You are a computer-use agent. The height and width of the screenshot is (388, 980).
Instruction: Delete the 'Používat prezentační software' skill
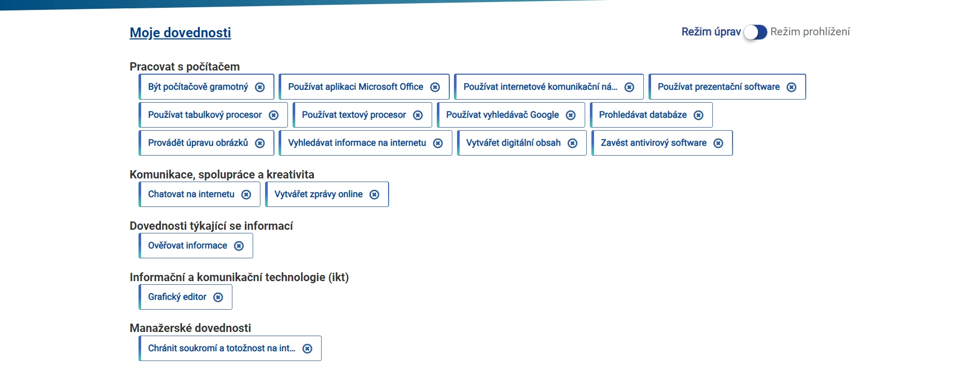[x=791, y=87]
